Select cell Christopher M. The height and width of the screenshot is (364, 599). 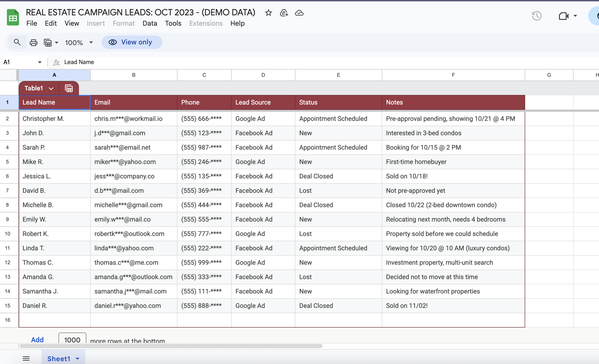coord(54,119)
